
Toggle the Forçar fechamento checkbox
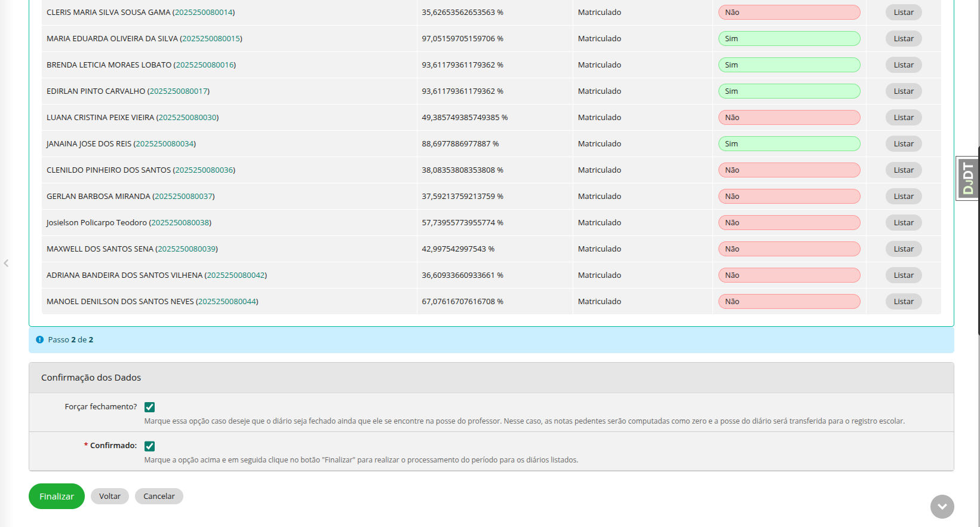point(149,407)
